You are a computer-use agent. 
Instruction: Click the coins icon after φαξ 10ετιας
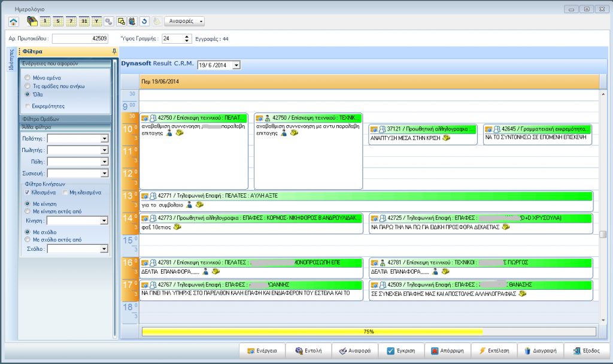coord(177,227)
